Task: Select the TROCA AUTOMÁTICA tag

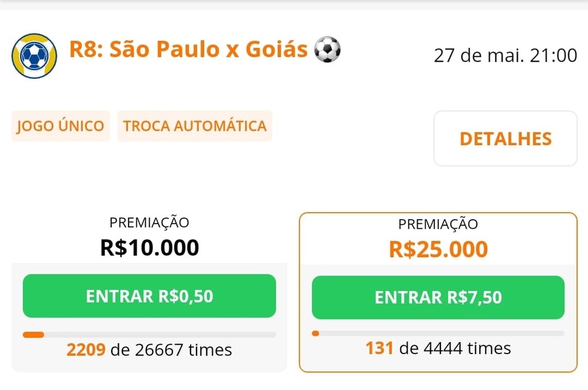Action: coord(195,126)
